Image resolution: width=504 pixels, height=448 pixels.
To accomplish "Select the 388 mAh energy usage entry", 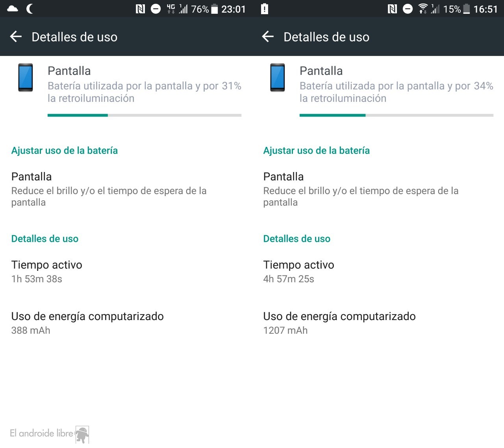I will pos(126,323).
